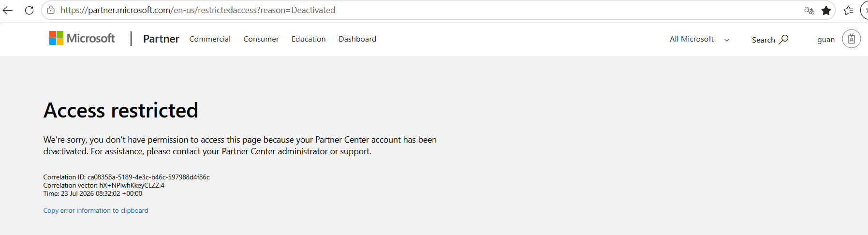
Task: Click the Search button label
Action: [764, 40]
